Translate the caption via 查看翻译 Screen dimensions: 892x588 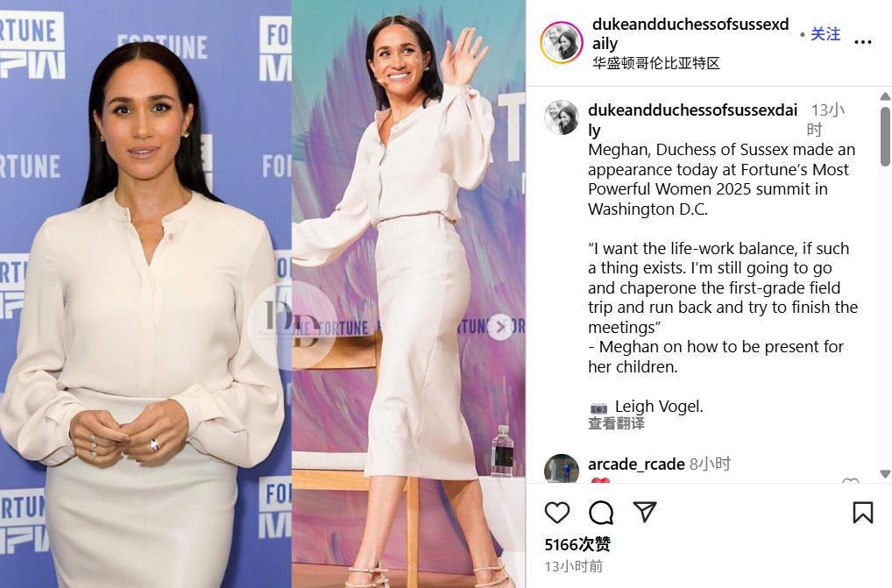coord(616,423)
